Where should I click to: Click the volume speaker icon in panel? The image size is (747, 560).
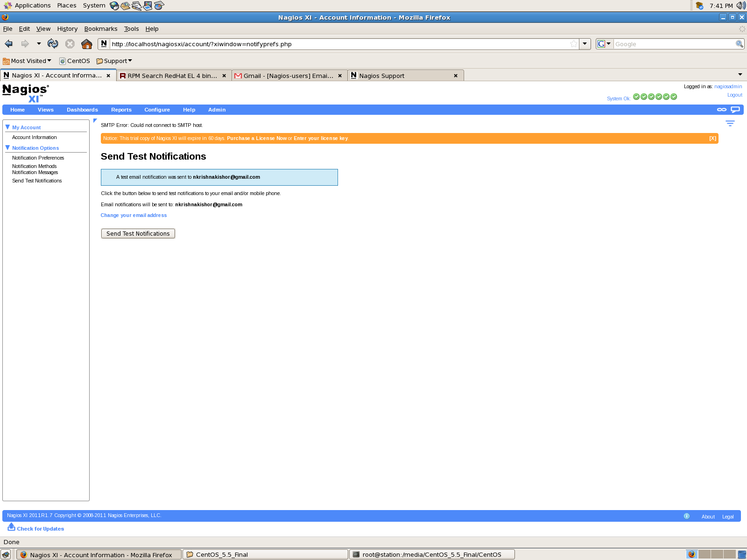coord(741,6)
